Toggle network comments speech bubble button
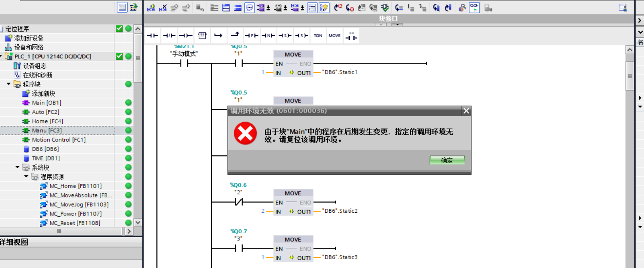The height and width of the screenshot is (268, 644). pos(249,8)
